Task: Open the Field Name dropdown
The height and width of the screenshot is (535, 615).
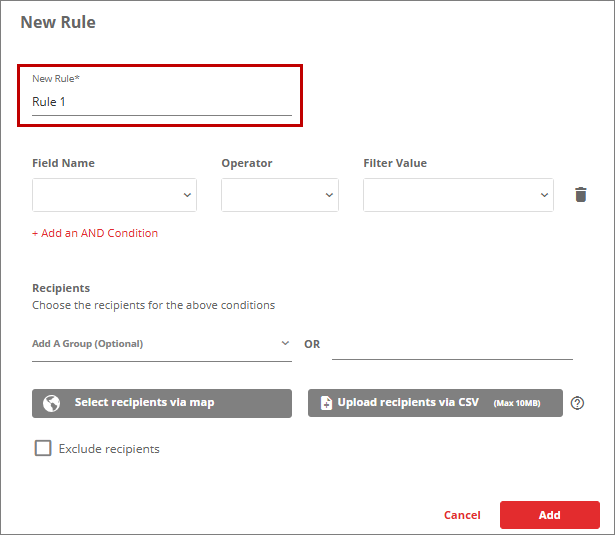Action: [114, 195]
